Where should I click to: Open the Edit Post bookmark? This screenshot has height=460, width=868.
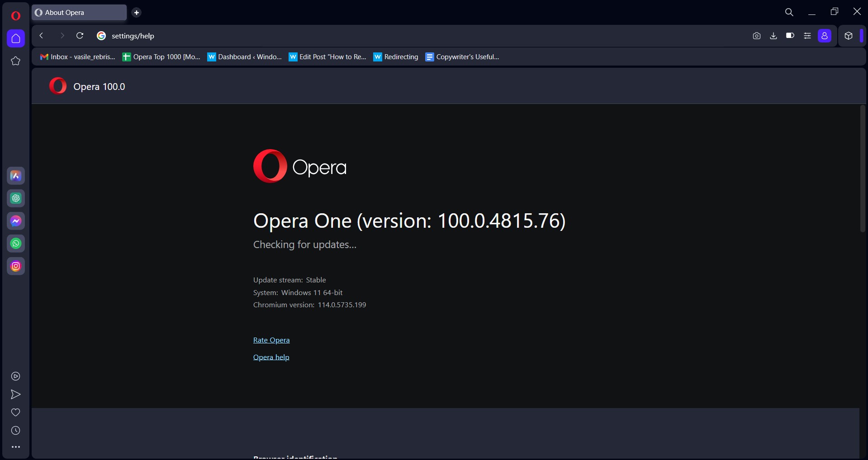click(x=327, y=57)
